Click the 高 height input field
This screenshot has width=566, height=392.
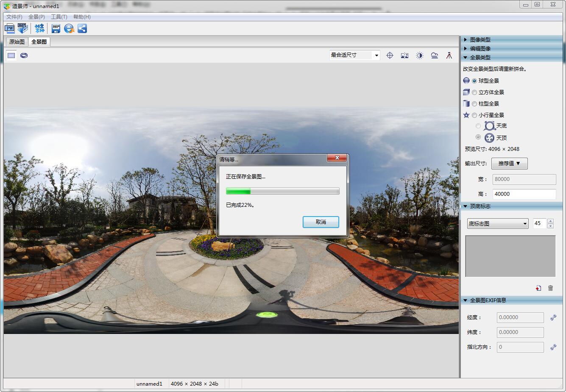click(524, 194)
